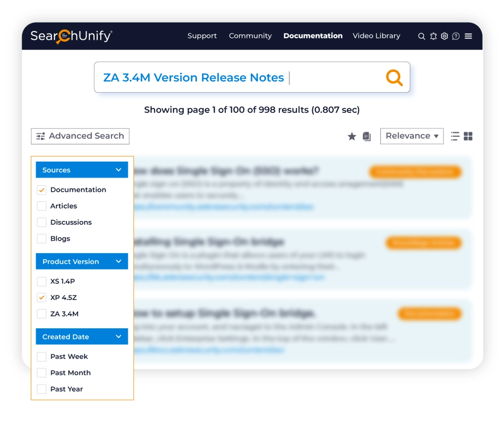Click the help question mark icon
The height and width of the screenshot is (426, 504).
[456, 36]
